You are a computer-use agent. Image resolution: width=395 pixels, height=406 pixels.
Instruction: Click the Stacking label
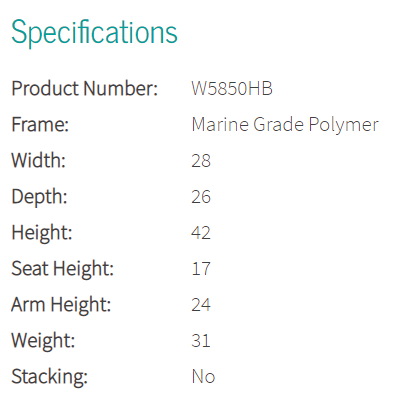coord(49,377)
